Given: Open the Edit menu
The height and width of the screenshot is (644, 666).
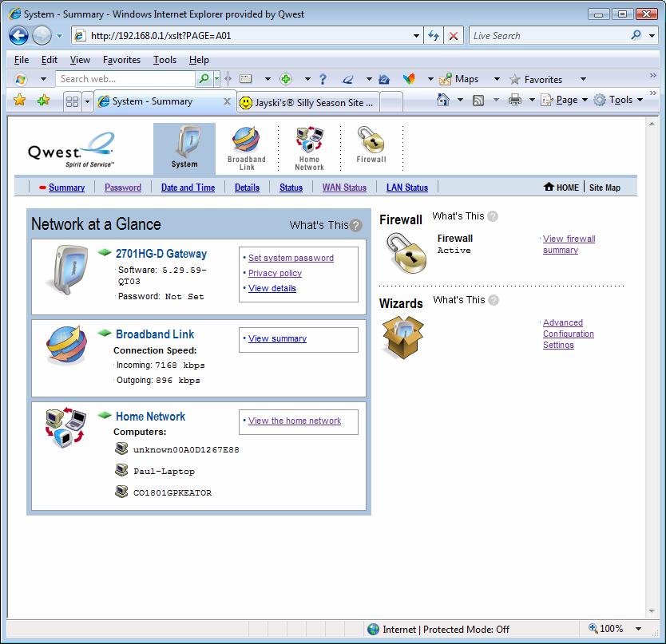Looking at the screenshot, I should pyautogui.click(x=50, y=60).
